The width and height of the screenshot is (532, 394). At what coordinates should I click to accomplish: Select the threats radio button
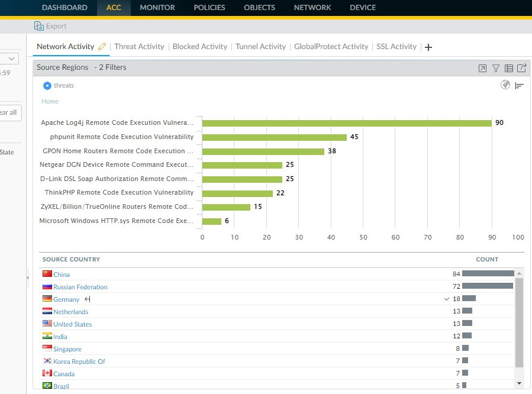click(x=47, y=86)
